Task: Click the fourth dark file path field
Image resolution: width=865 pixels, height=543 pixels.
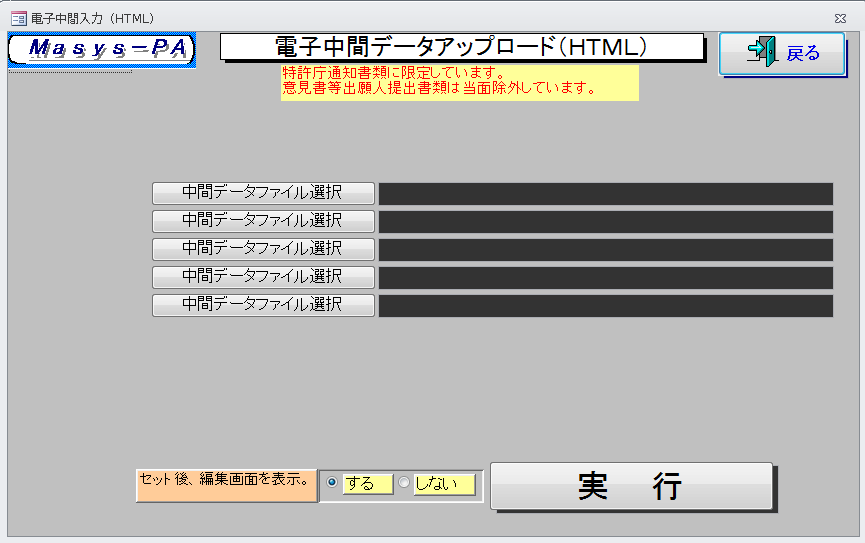Action: click(606, 278)
